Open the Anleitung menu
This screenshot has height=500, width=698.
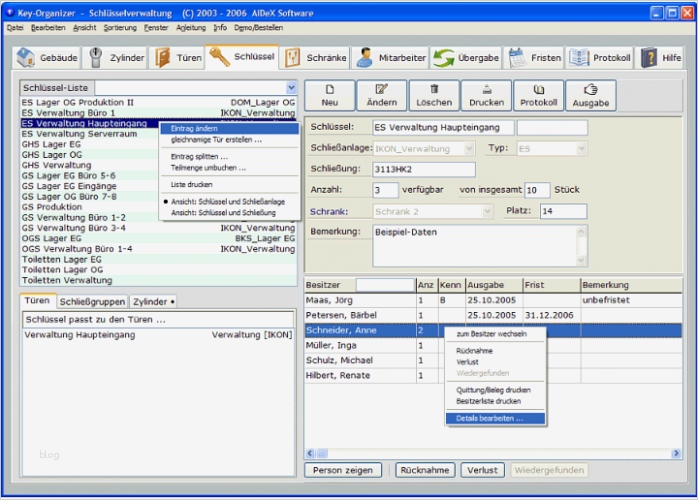point(191,28)
